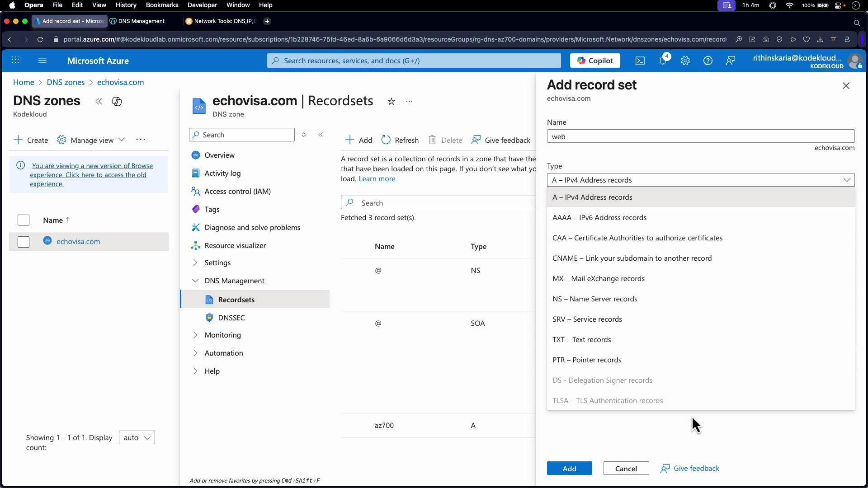Choose TXT – Text records option
Screen dimensions: 868x488
pos(700,339)
